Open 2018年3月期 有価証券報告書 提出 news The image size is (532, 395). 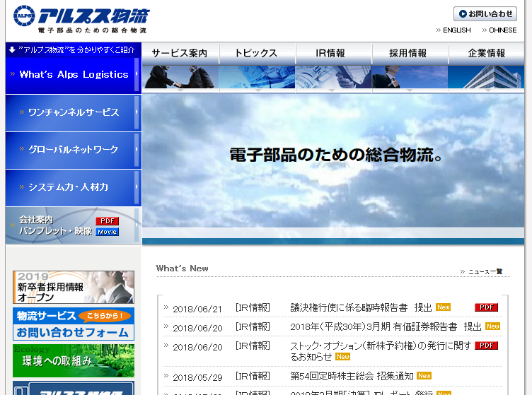[386, 326]
